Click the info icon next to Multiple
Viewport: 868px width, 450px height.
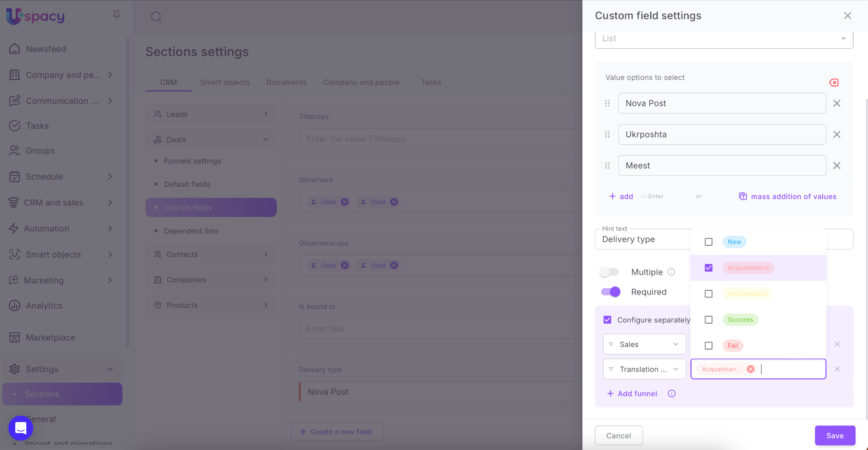pos(671,272)
